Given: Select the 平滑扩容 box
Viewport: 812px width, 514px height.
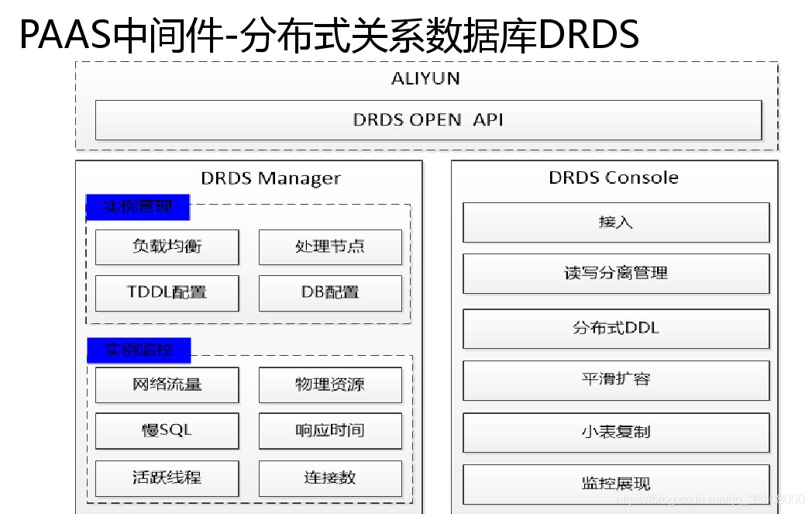Looking at the screenshot, I should [616, 381].
